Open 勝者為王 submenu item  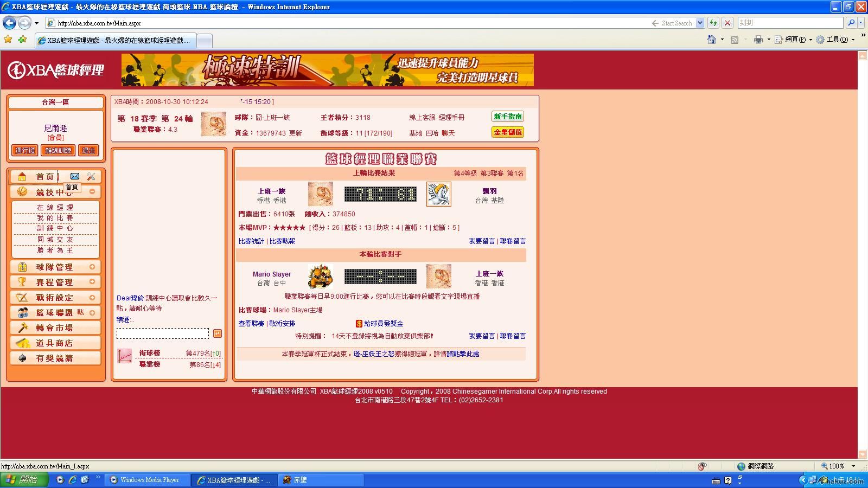[x=55, y=250]
